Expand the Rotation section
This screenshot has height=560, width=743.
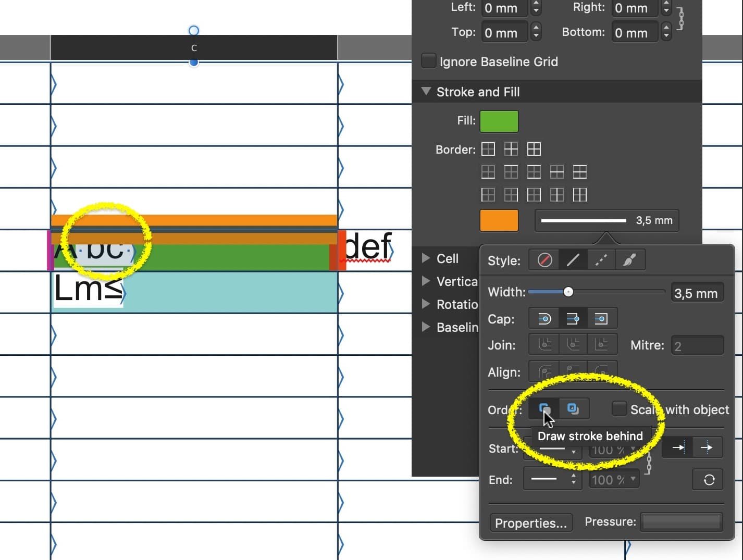[x=425, y=304]
